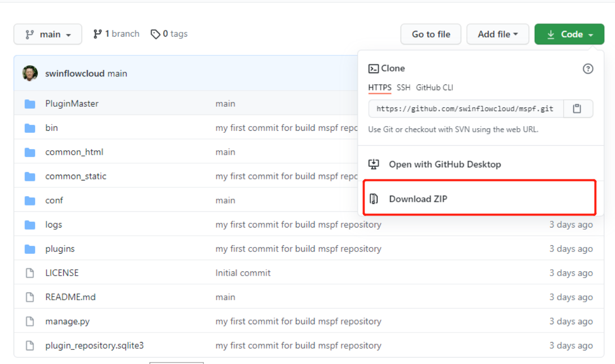Viewport: 615px width, 364px height.
Task: Click the Initial commit message for LICENSE
Action: click(243, 273)
